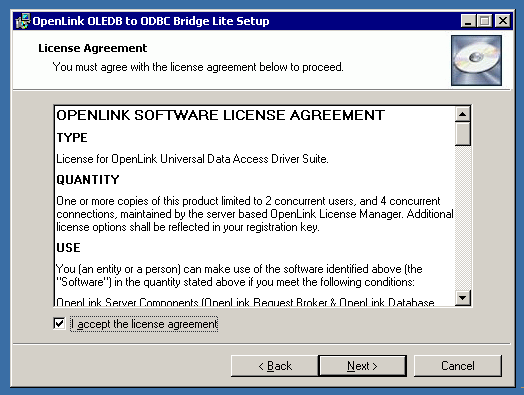Click the USE heading in the license text
The width and height of the screenshot is (524, 395).
point(68,248)
